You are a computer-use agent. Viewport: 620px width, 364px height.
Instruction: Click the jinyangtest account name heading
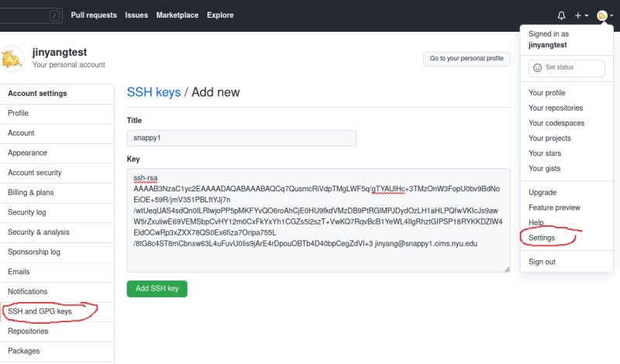(60, 52)
